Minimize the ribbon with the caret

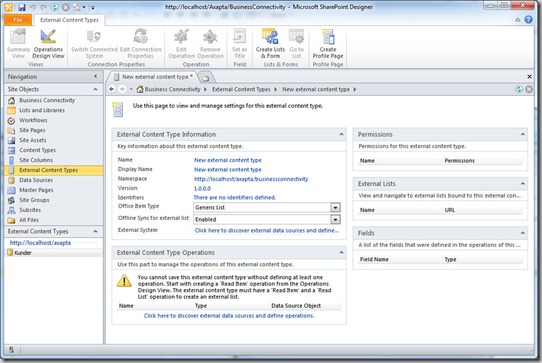coord(517,20)
